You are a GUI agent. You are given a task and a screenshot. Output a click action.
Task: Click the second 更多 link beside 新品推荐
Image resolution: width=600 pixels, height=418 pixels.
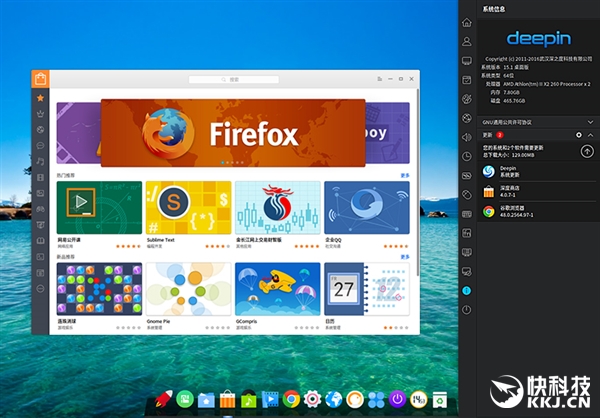pos(405,257)
